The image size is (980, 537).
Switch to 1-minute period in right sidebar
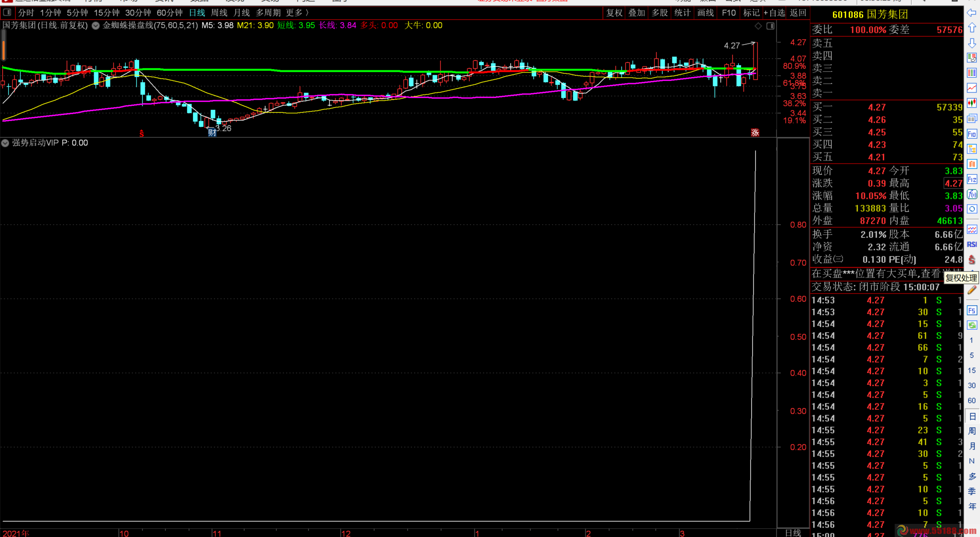[972, 340]
